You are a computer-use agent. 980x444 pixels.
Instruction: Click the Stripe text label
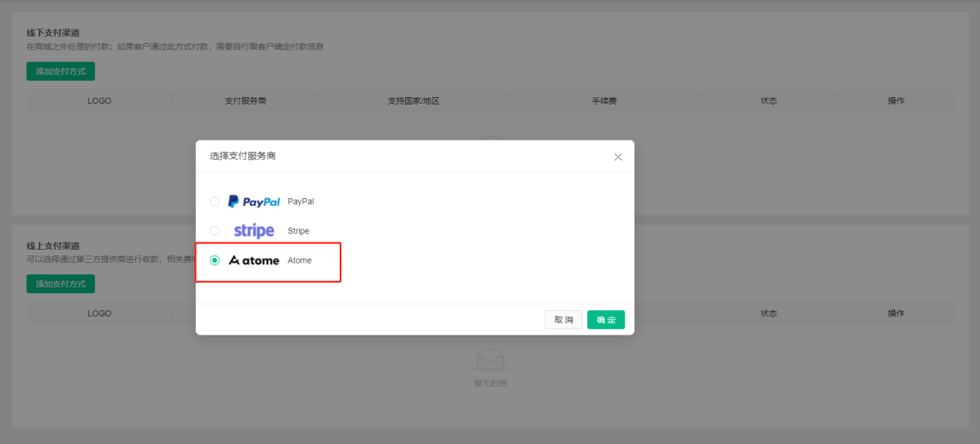[x=298, y=231]
